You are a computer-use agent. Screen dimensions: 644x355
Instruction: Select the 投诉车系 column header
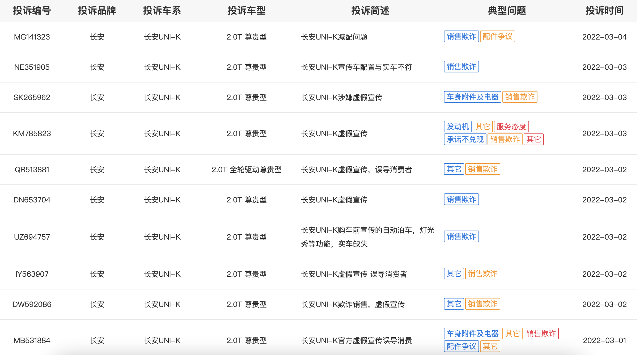[x=162, y=11]
